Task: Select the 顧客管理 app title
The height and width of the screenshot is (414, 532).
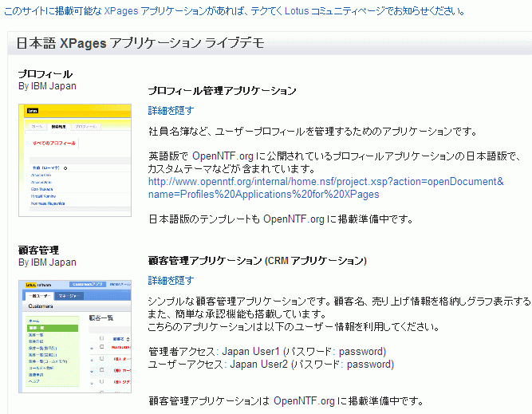Action: point(38,250)
